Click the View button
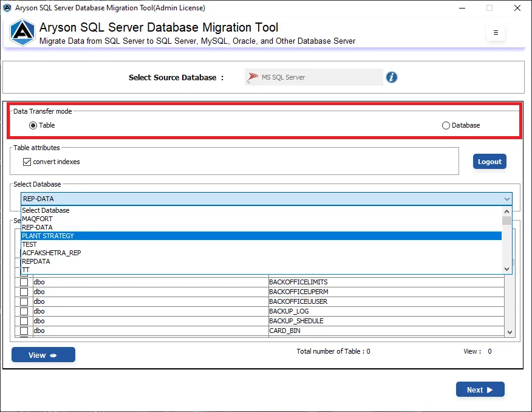Viewport: 532px width, 412px height. pos(43,355)
